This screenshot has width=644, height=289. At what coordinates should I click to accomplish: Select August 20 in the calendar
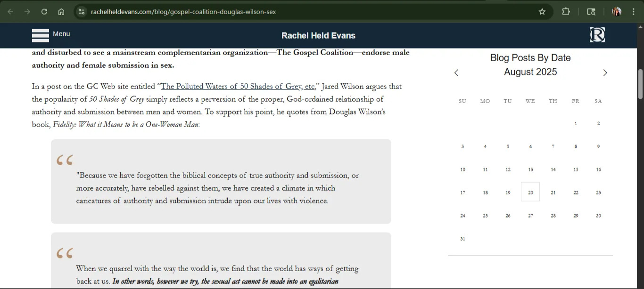530,192
